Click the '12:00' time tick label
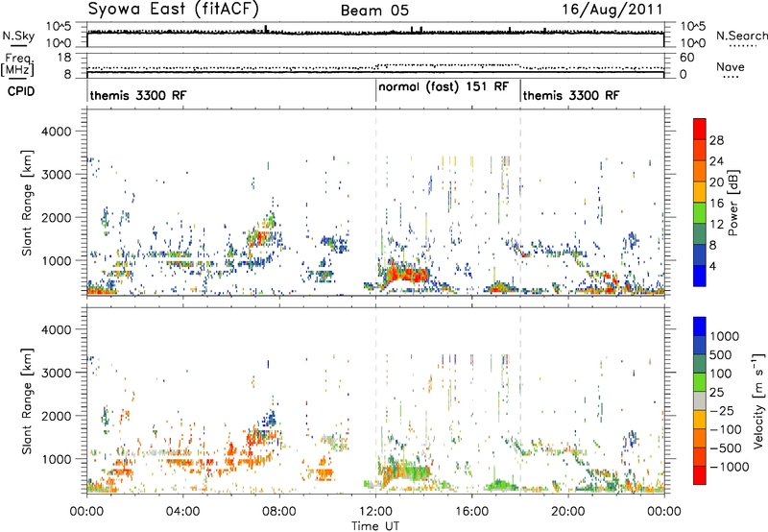The width and height of the screenshot is (768, 532). 375,512
